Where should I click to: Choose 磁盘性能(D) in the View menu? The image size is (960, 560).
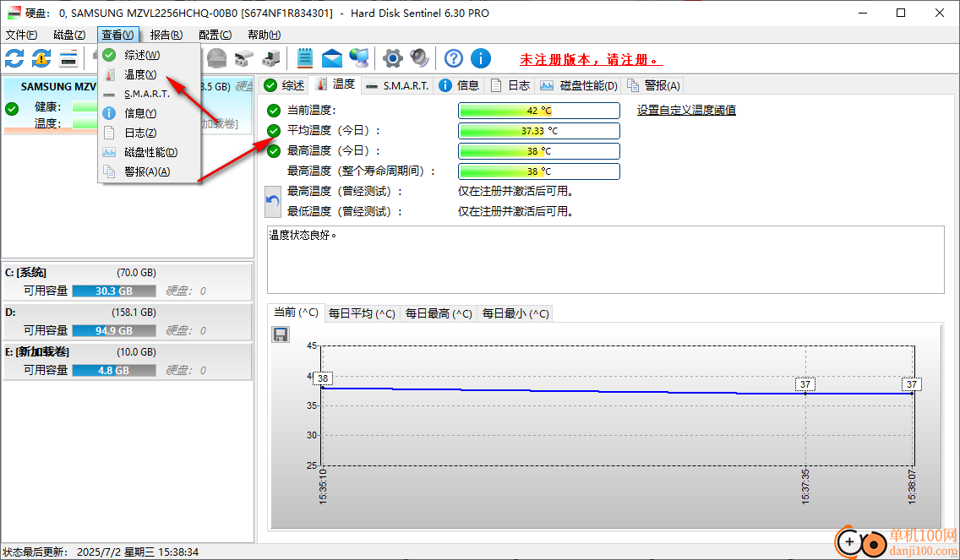(x=149, y=152)
